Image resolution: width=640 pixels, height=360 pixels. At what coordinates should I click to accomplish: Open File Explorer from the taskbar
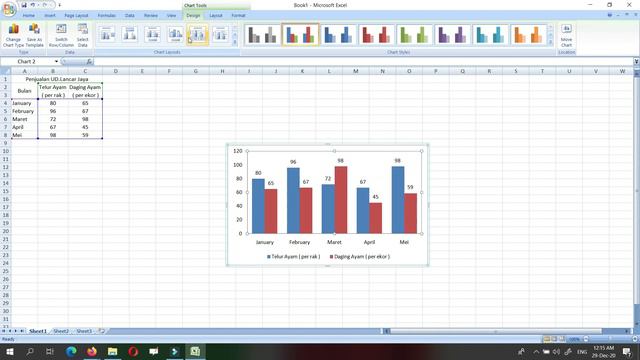(x=113, y=351)
